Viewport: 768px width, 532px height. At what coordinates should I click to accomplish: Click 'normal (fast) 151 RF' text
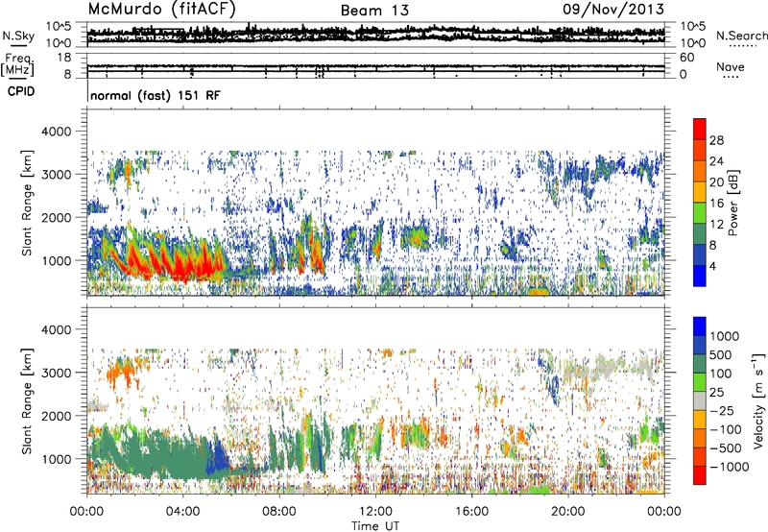156,95
